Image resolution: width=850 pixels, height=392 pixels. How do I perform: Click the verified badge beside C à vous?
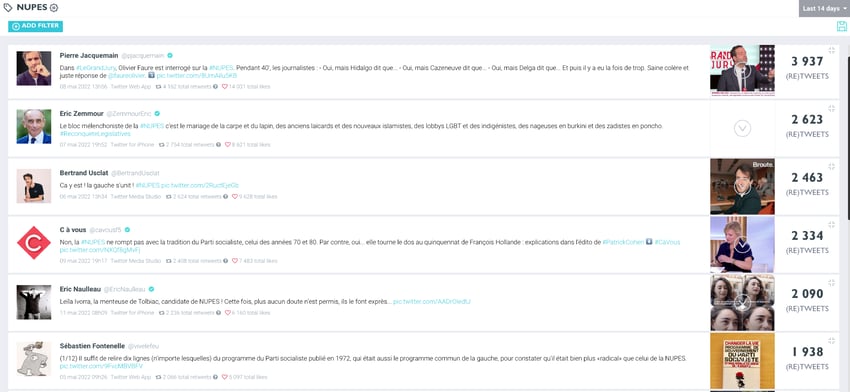127,230
